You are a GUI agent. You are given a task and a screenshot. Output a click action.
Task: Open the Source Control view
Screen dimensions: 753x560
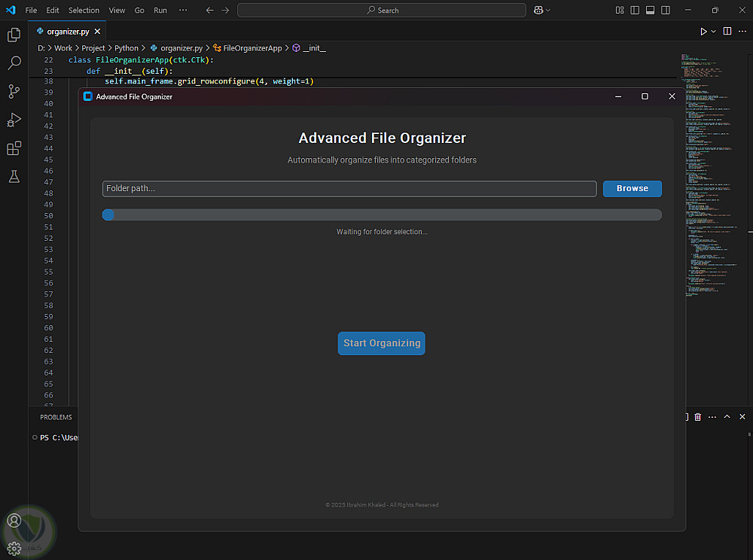14,92
